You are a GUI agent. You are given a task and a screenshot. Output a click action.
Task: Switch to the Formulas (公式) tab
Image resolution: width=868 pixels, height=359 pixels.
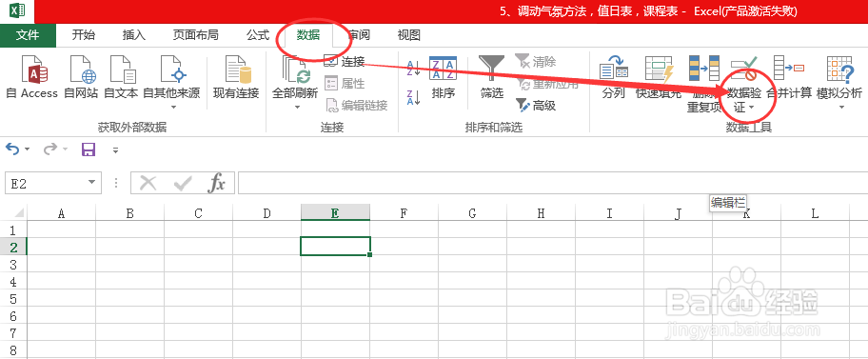point(258,35)
